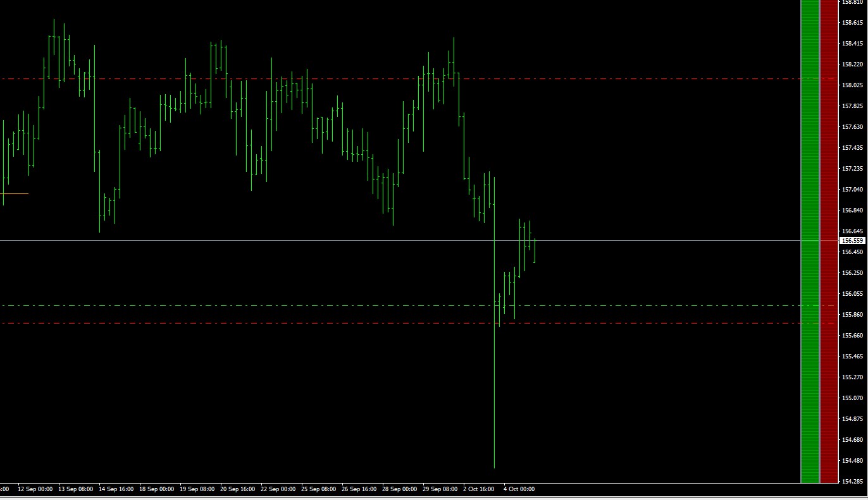Select the orange horizontal line at left edge
The height and width of the screenshot is (500, 868).
pos(14,193)
